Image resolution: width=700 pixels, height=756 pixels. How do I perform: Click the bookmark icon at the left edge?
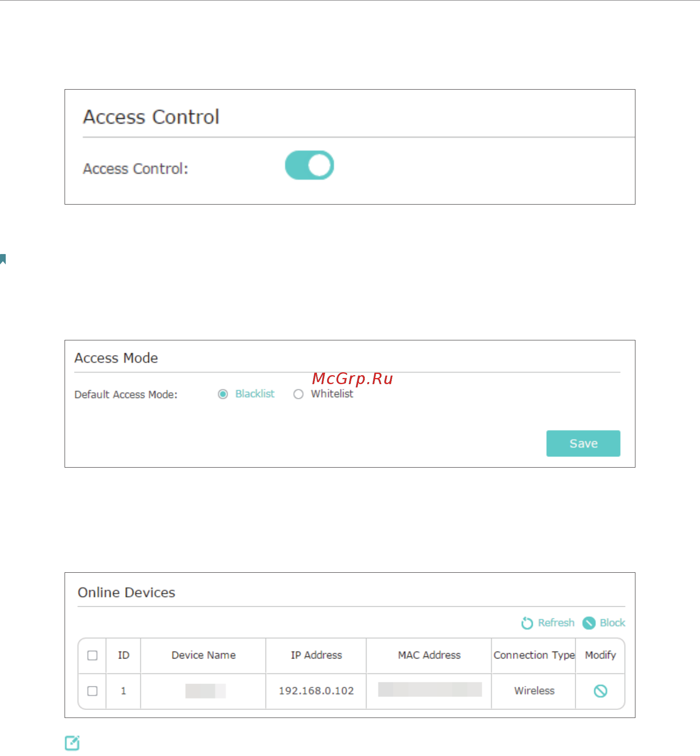(3, 259)
